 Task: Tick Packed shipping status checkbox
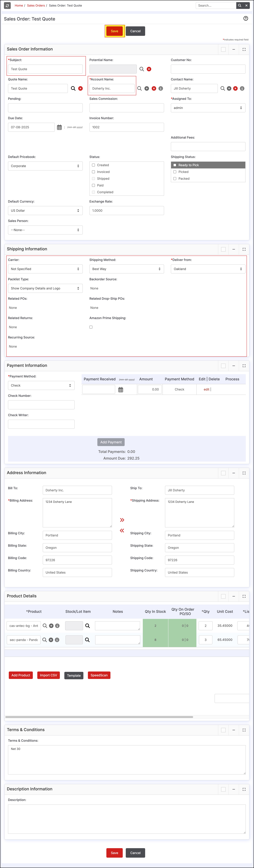[175, 179]
